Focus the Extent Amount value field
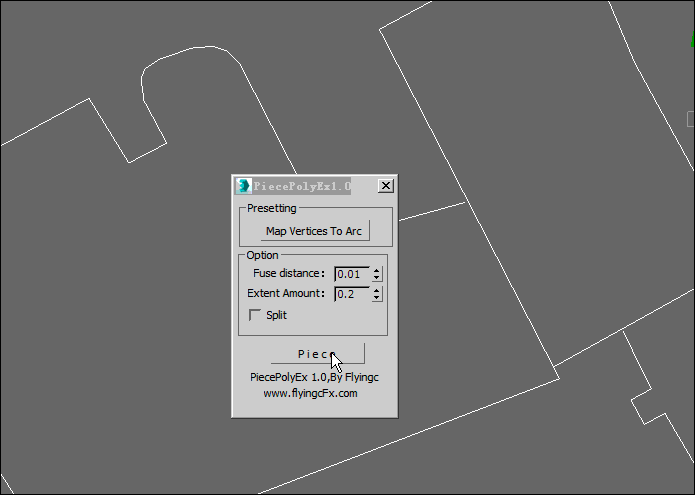The height and width of the screenshot is (495, 695). tap(352, 294)
